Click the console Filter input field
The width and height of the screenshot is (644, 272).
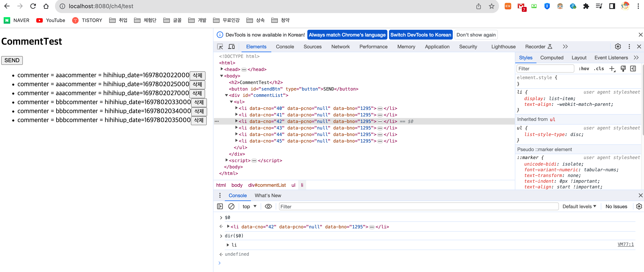[x=418, y=206]
